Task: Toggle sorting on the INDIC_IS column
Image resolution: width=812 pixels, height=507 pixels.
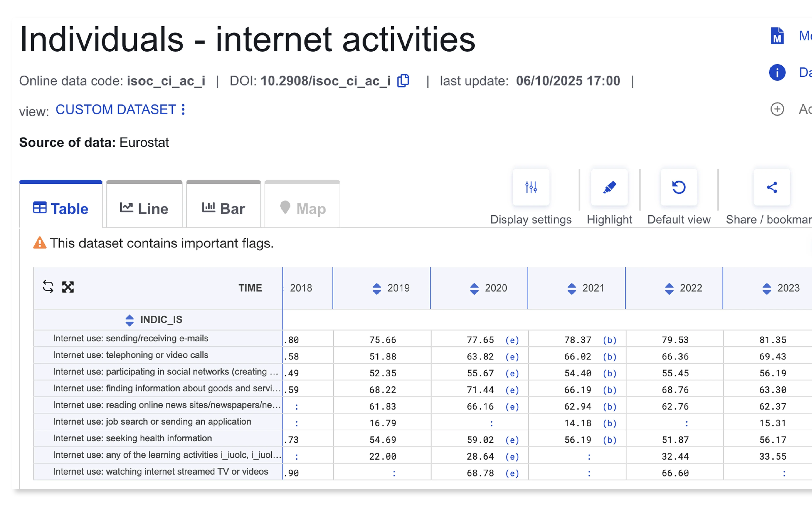Action: pyautogui.click(x=129, y=320)
